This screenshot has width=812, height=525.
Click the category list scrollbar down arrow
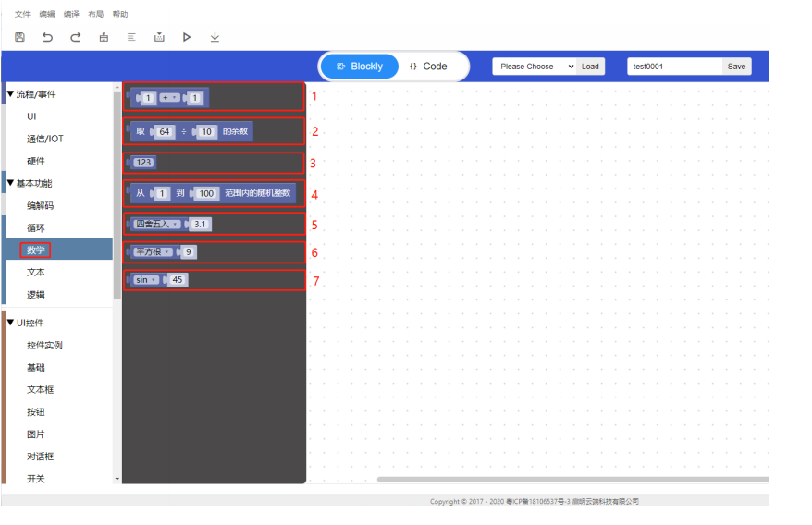[x=117, y=479]
